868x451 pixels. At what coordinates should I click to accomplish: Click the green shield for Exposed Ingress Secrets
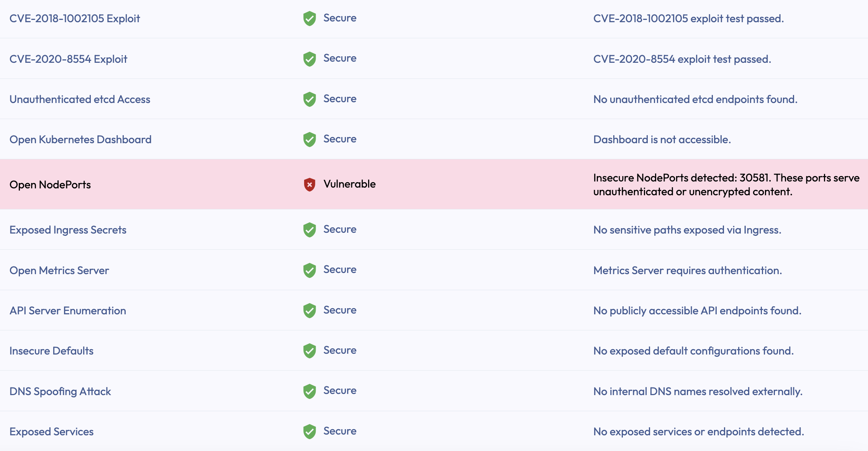[x=310, y=230]
